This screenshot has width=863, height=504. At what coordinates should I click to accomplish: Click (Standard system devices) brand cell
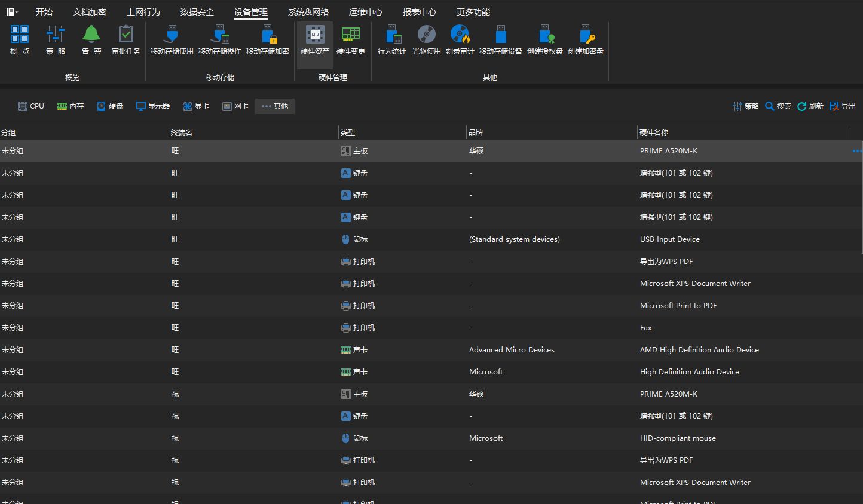[x=515, y=239]
